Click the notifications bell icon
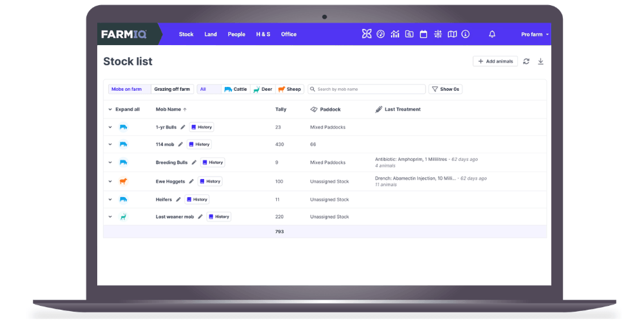This screenshot has width=644, height=322. pos(492,34)
